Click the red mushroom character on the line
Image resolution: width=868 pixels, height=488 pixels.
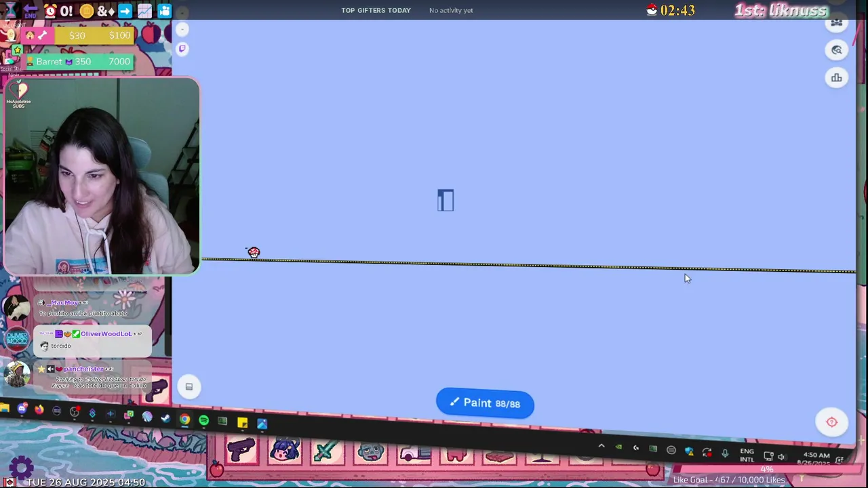coord(253,252)
